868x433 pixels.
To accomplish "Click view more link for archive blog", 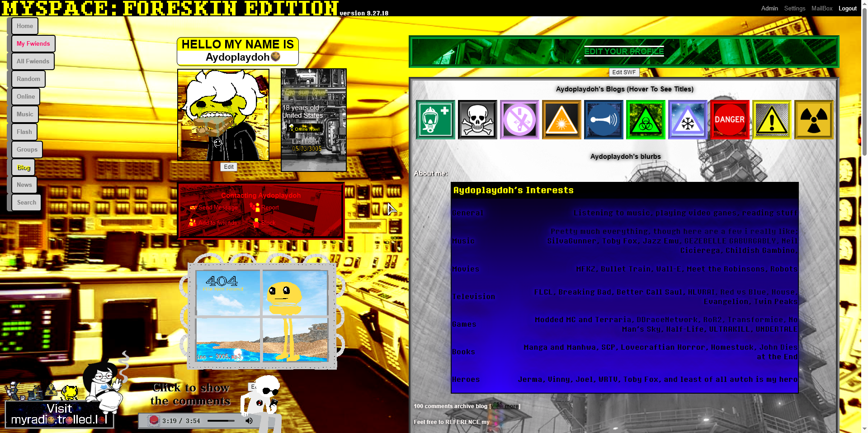I will pyautogui.click(x=505, y=406).
